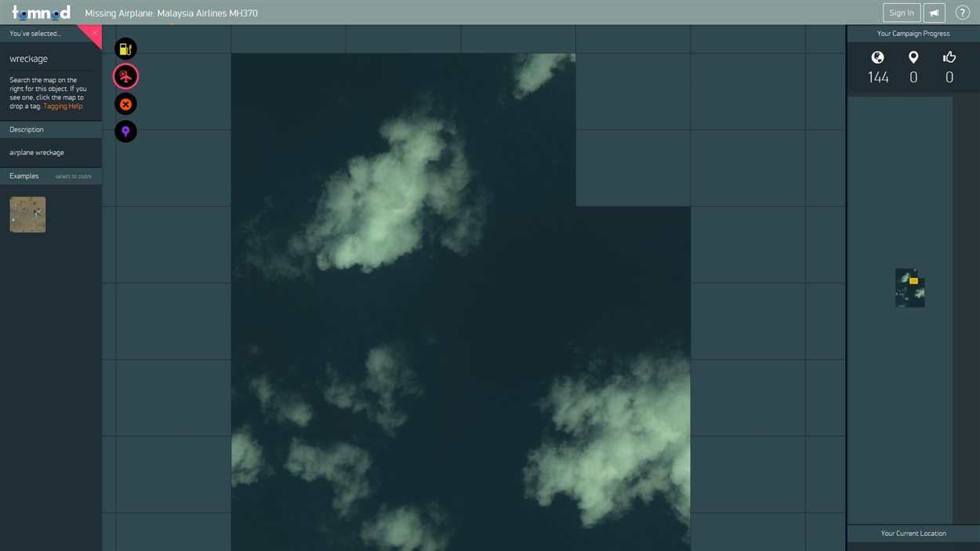Click the globe icon above 144
Viewport: 980px width, 551px height.
click(878, 57)
